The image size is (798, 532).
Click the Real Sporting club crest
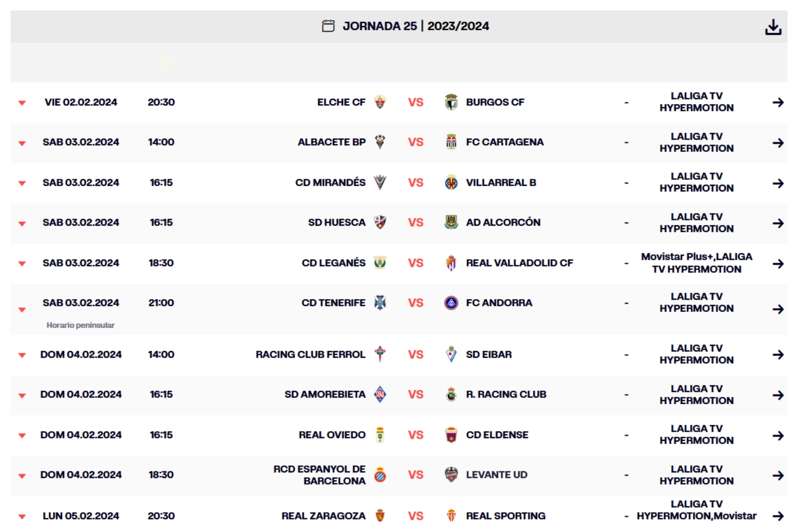(451, 515)
